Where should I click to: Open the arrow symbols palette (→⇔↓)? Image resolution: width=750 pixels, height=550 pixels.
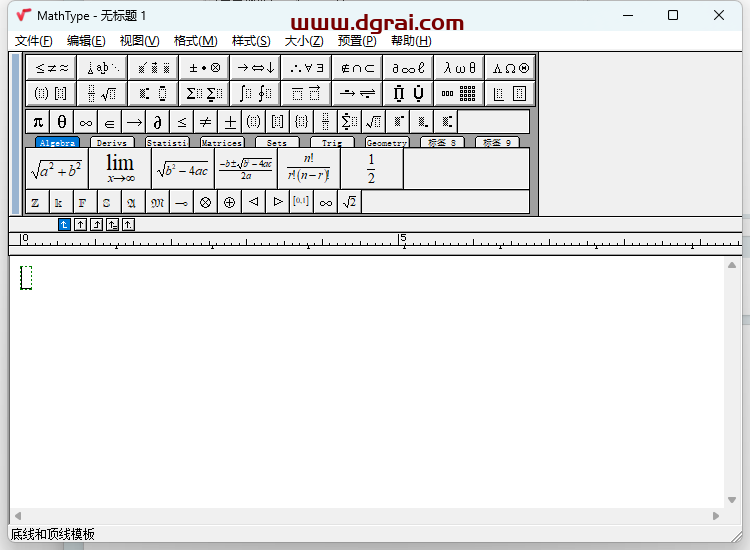(256, 68)
